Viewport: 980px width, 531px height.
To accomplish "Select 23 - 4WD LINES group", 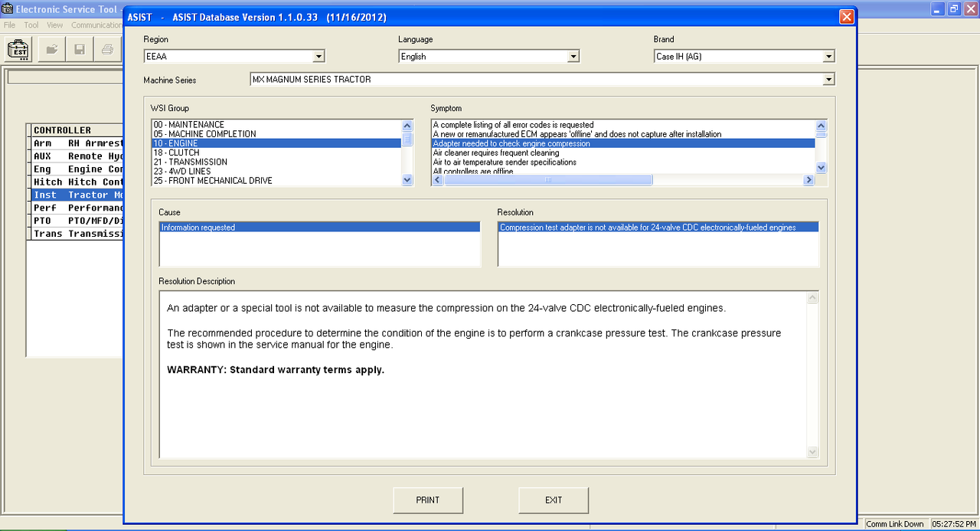I will pyautogui.click(x=276, y=172).
